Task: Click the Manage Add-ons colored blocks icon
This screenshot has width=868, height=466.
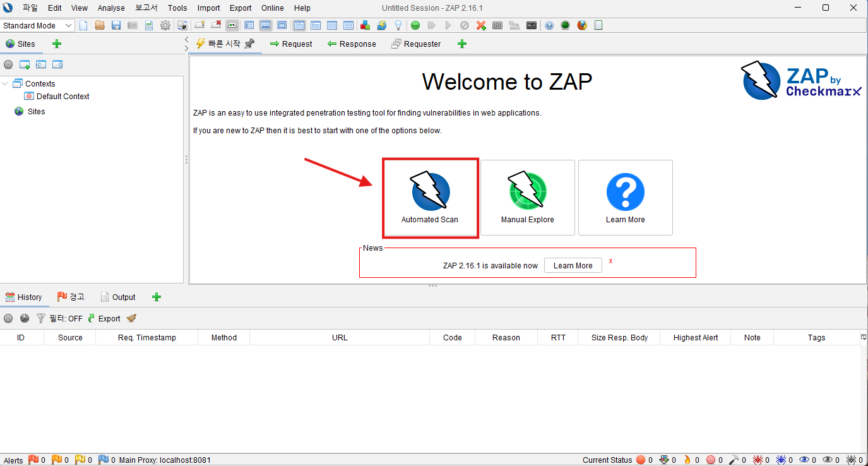Action: [365, 26]
